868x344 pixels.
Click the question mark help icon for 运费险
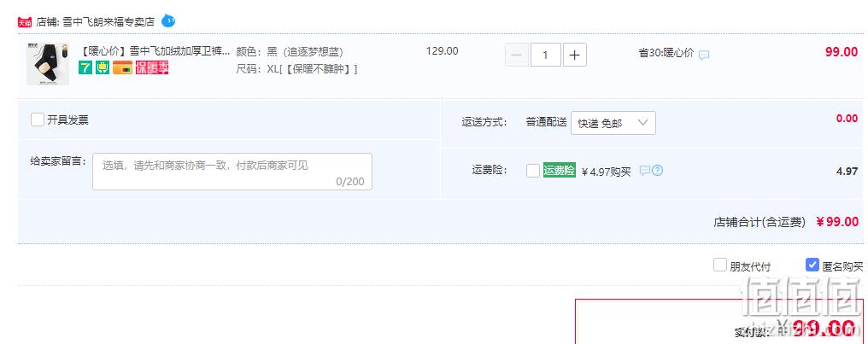point(657,171)
